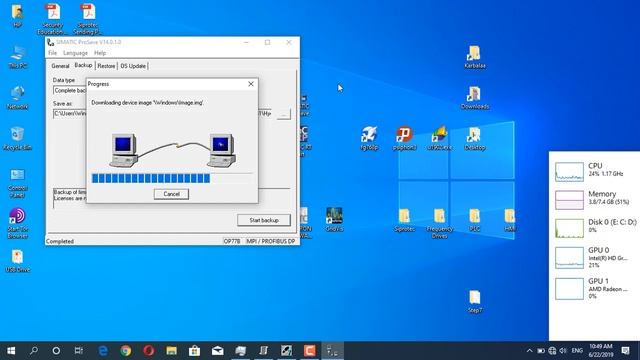Open the Data type combo box
640x360 pixels.
tap(70, 90)
